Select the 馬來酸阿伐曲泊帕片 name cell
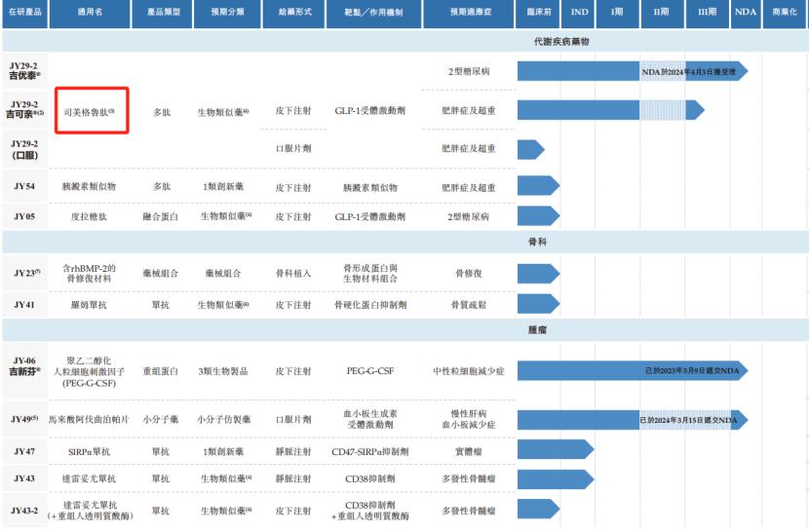809x532 pixels. pos(89,420)
